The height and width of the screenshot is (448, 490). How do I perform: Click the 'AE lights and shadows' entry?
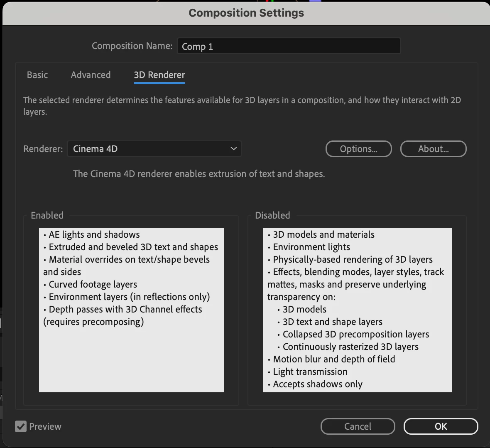pos(94,235)
